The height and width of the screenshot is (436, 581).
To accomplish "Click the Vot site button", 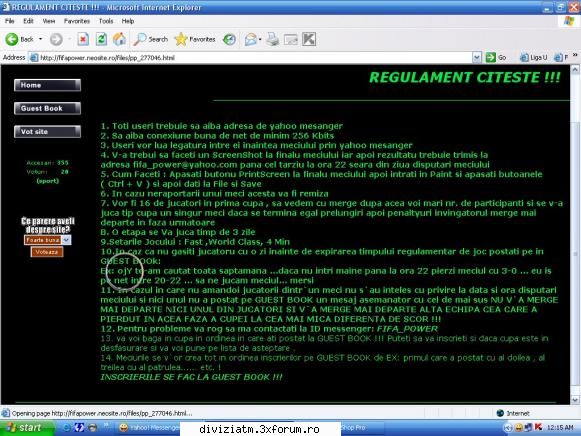I will (x=47, y=132).
